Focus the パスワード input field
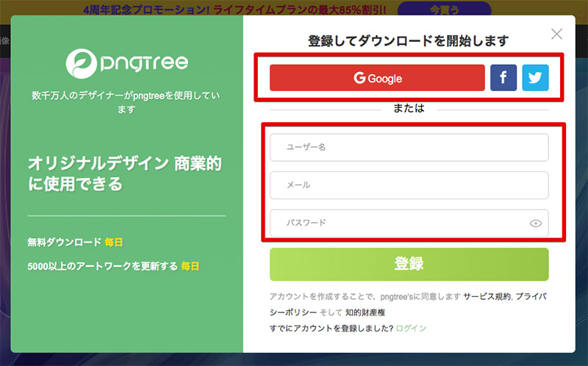The image size is (588, 366). tap(409, 223)
